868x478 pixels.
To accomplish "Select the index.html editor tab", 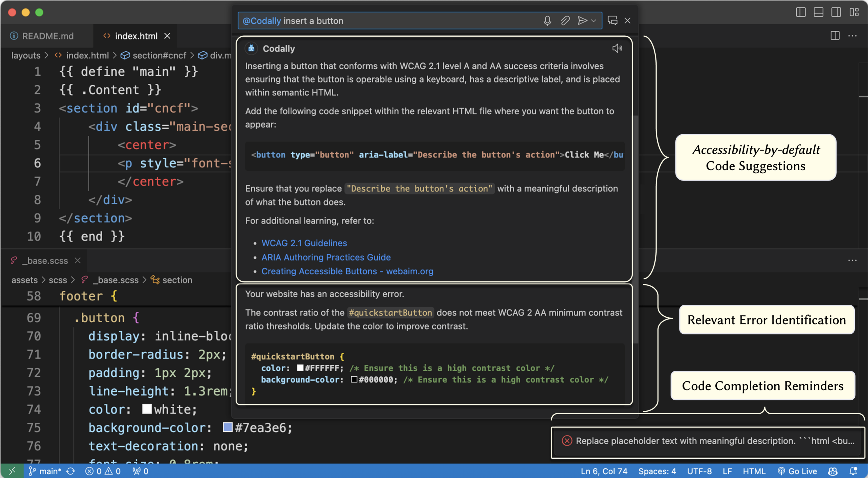I will click(x=136, y=36).
